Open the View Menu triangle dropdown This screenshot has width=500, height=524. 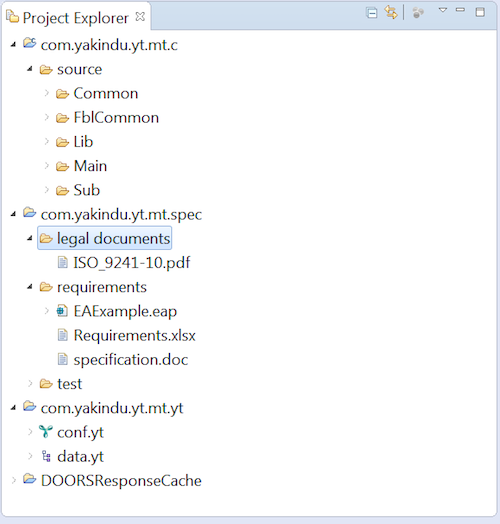(x=443, y=10)
